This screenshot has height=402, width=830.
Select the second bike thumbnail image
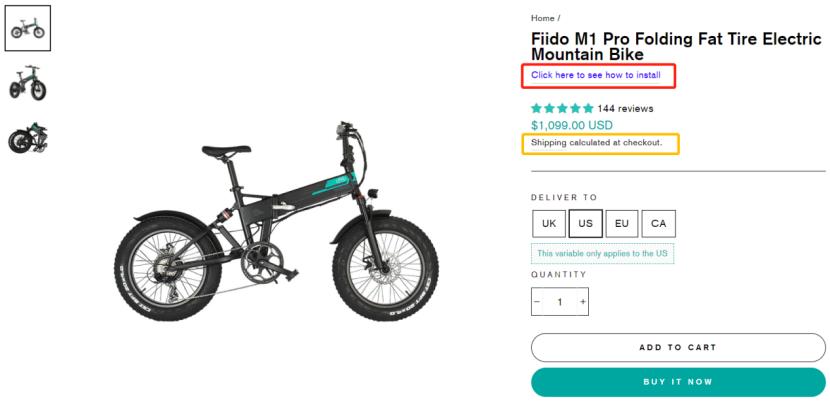pyautogui.click(x=28, y=83)
